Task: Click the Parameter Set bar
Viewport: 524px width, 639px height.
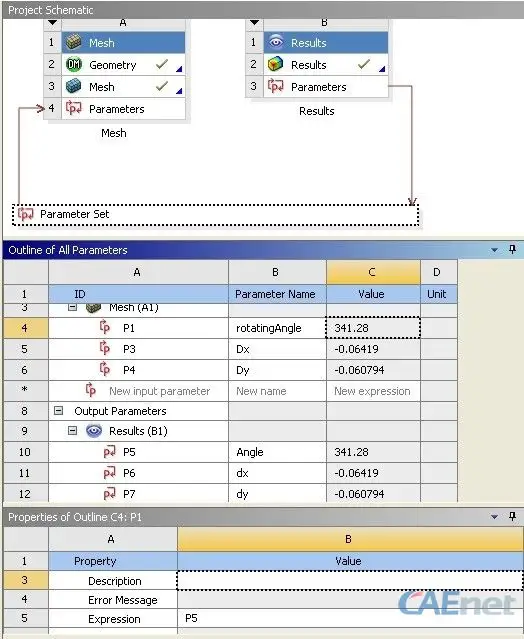Action: click(x=216, y=214)
